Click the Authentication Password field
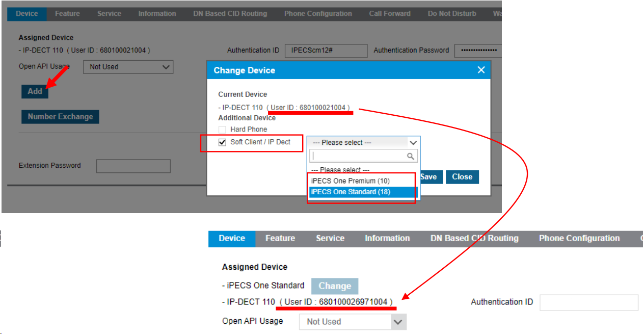Viewport: 644px width, 334px height. pos(478,50)
